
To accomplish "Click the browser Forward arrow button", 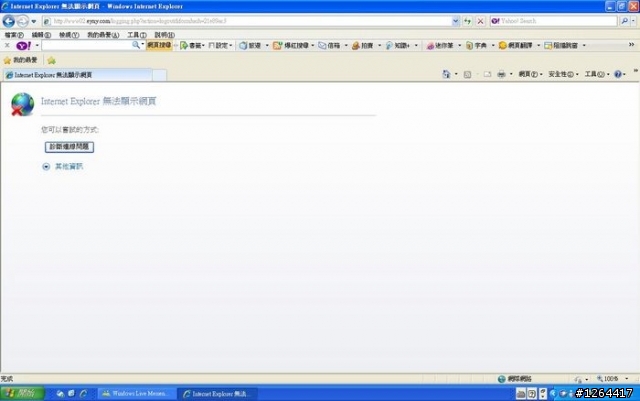I will tap(23, 21).
